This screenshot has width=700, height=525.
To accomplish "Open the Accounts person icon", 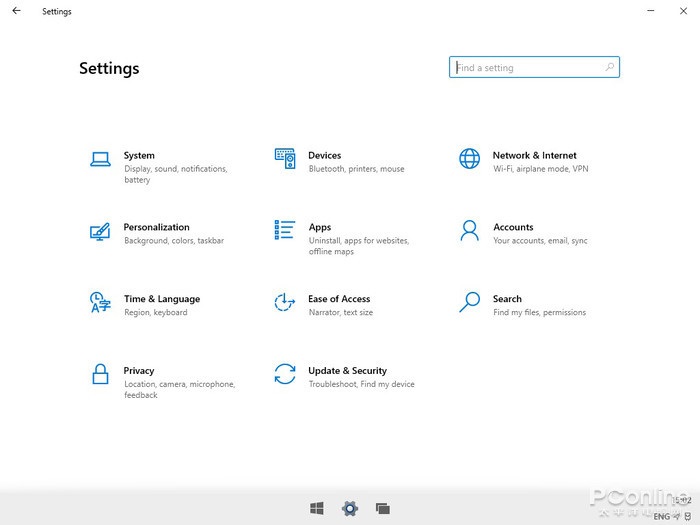I will 469,231.
